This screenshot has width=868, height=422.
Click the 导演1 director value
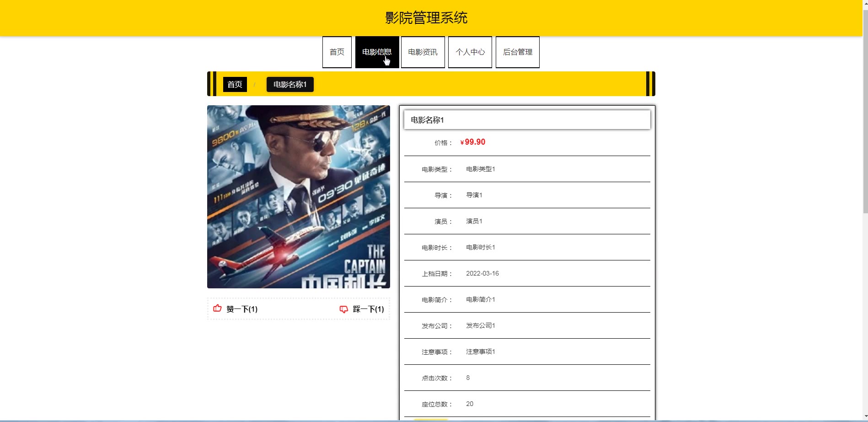(x=474, y=195)
